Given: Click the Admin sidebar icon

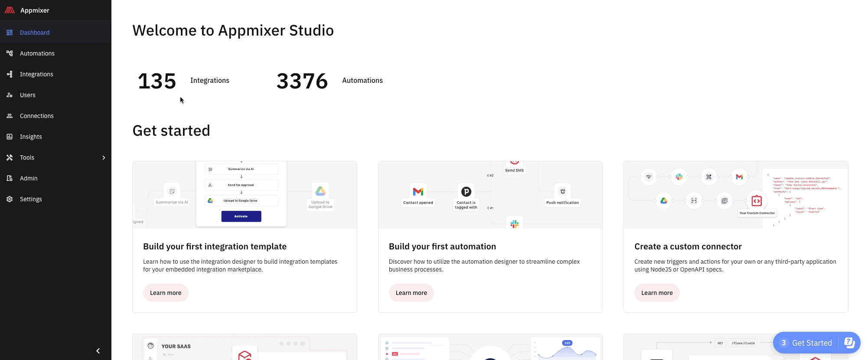Looking at the screenshot, I should pyautogui.click(x=10, y=178).
